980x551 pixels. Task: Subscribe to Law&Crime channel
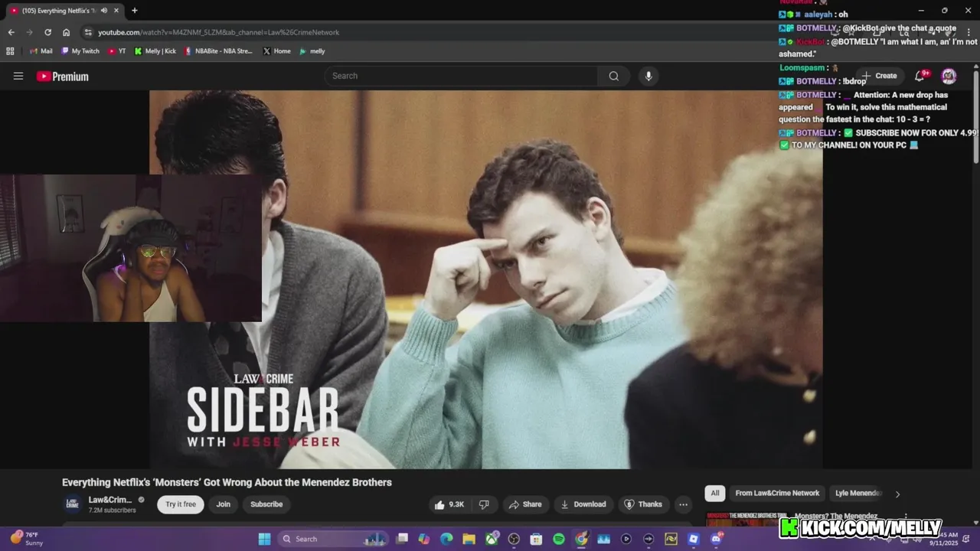(266, 504)
